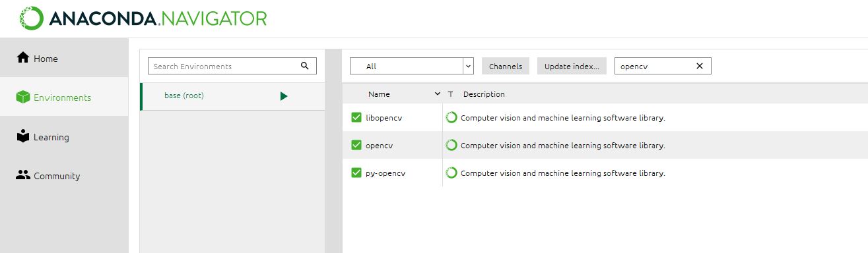Viewport: 868px width, 253px height.
Task: Switch to the Environments tab
Action: click(64, 97)
